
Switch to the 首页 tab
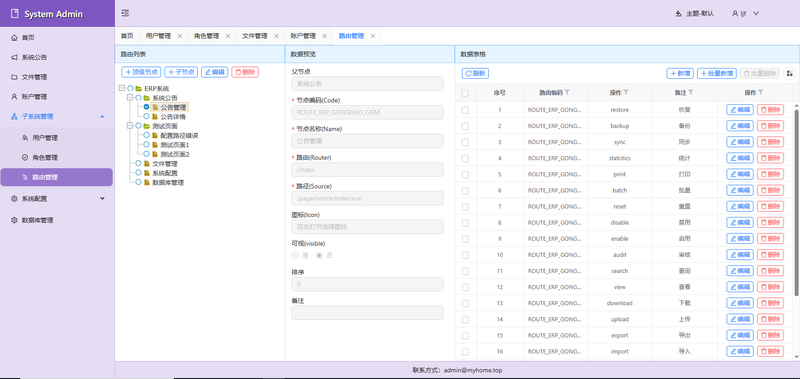pos(127,36)
